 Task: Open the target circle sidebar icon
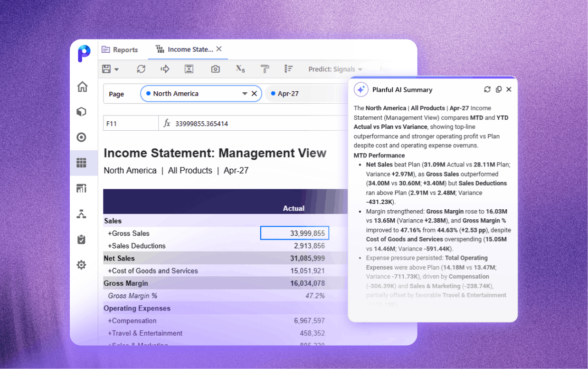[x=82, y=137]
